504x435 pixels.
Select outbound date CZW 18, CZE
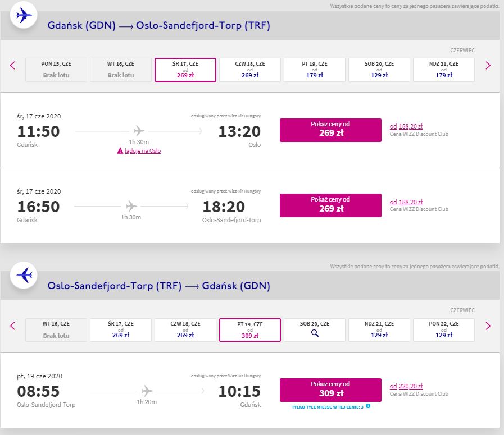[250, 70]
